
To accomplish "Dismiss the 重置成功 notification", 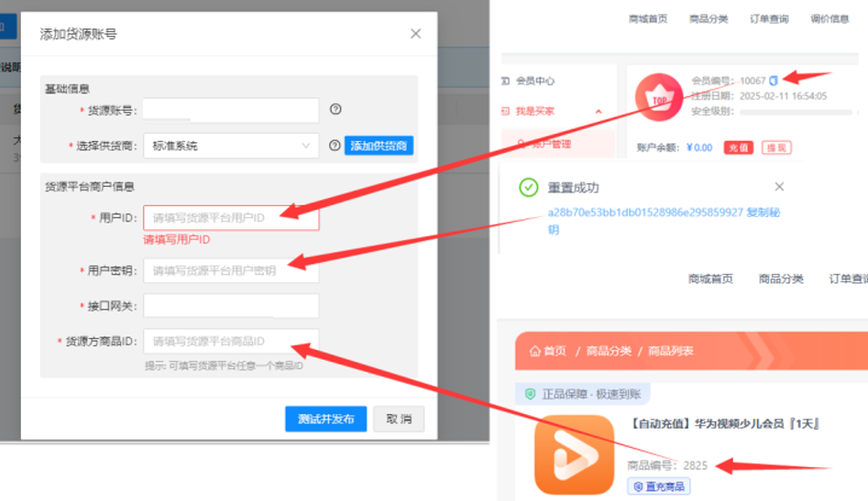I will click(779, 187).
